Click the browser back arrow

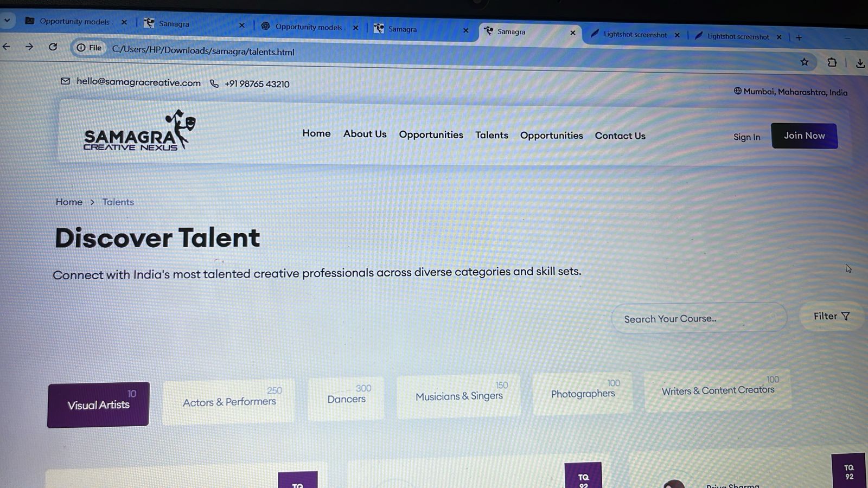click(x=7, y=47)
